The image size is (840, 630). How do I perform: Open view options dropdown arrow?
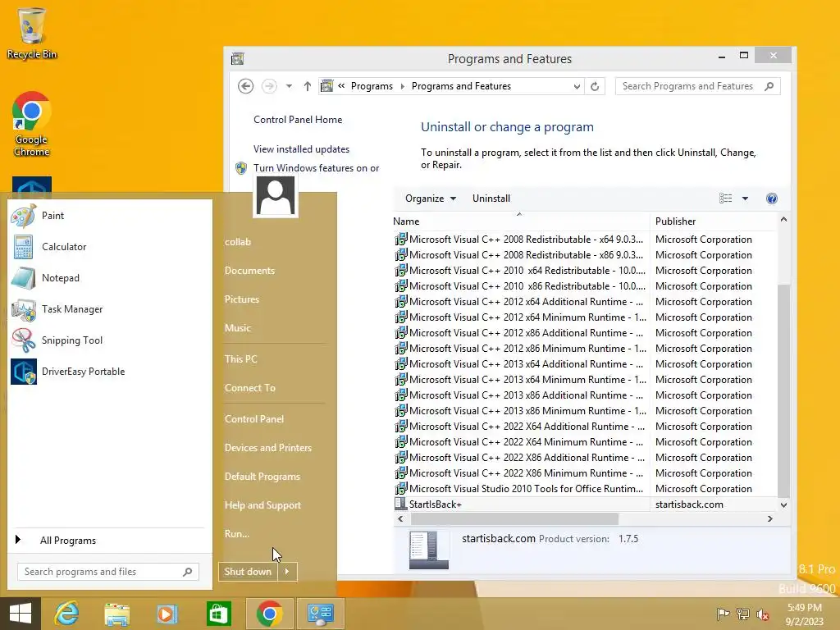click(745, 199)
